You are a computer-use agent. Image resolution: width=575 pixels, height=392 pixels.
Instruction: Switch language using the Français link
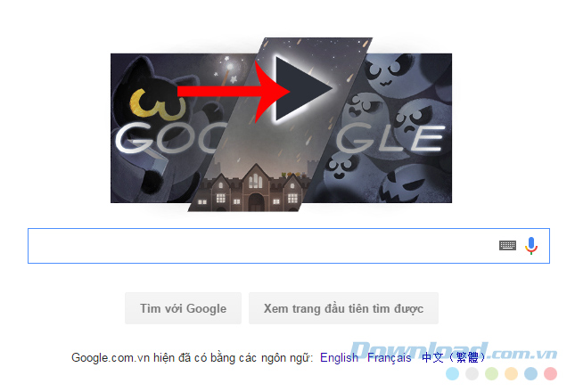coord(389,357)
